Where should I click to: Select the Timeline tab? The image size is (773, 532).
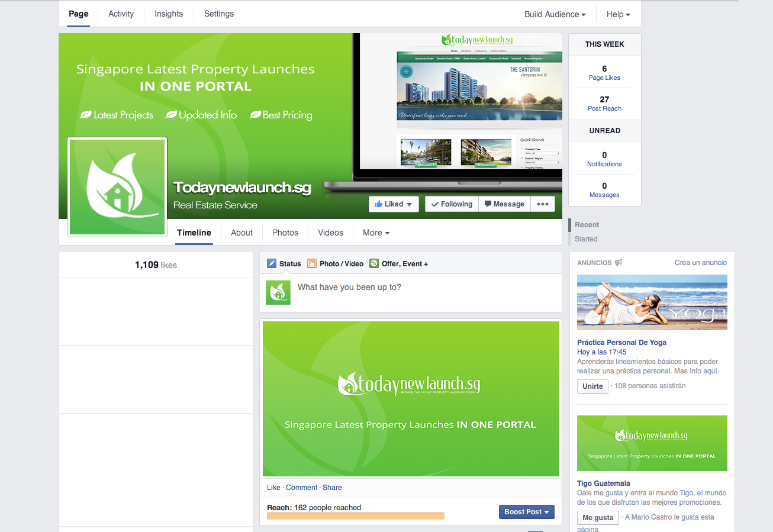[194, 233]
